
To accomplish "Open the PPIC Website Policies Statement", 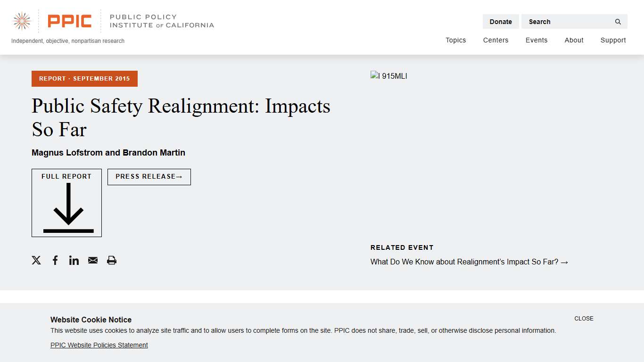I will (99, 345).
